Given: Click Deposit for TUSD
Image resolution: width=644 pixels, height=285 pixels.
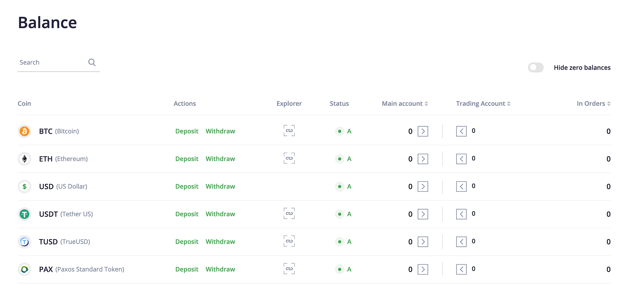Looking at the screenshot, I should click(187, 242).
